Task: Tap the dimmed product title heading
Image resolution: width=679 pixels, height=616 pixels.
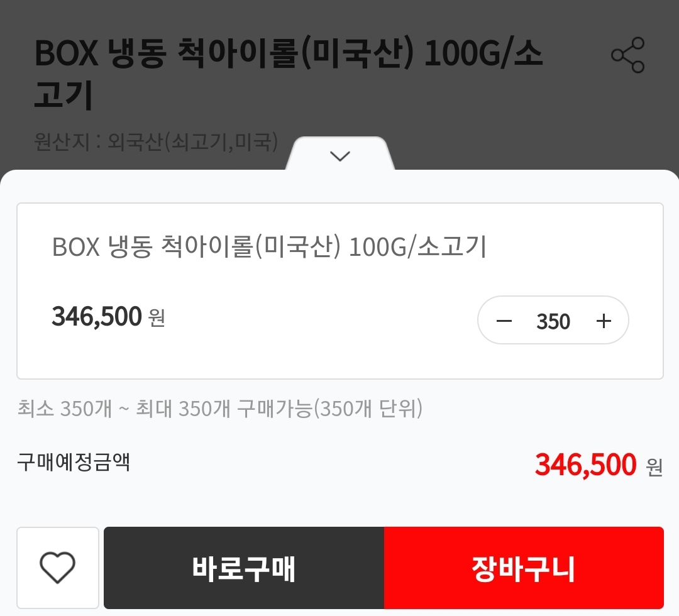Action: 288,74
